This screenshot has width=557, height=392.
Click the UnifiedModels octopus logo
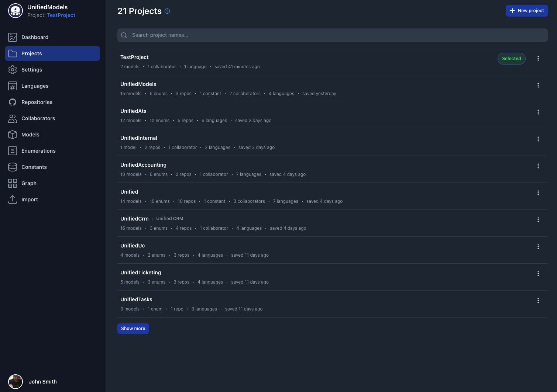16,11
